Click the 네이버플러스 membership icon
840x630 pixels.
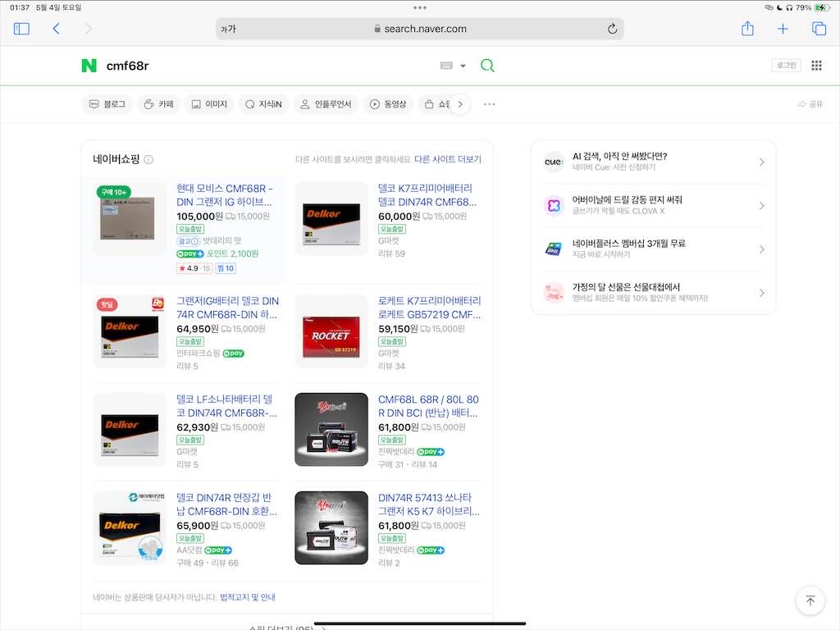(x=554, y=249)
